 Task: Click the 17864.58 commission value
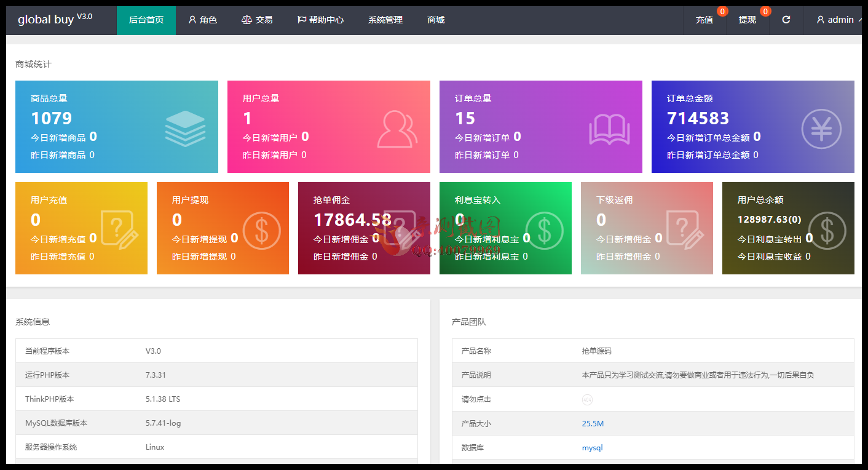[x=352, y=220]
